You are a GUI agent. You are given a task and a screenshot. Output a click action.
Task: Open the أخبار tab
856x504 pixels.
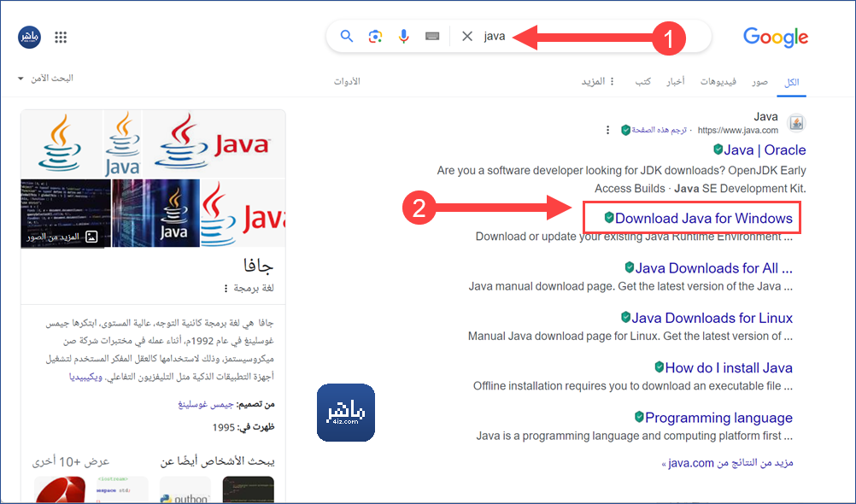click(x=675, y=82)
